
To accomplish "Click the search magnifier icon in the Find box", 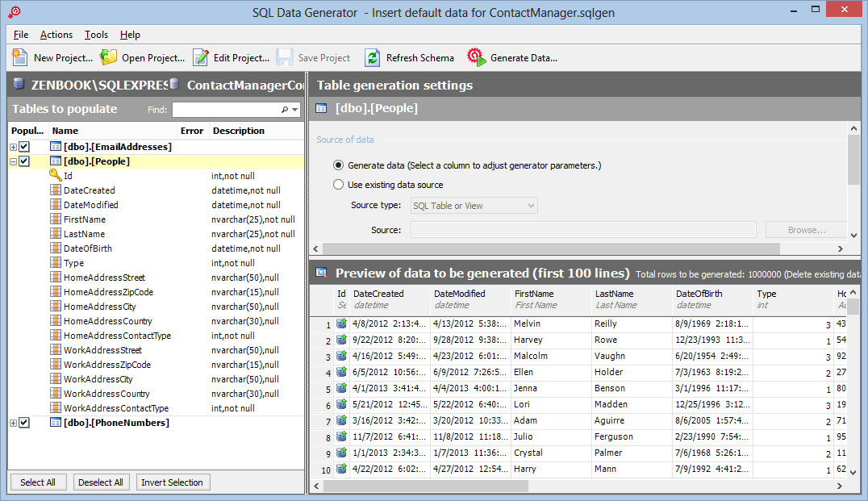I will pyautogui.click(x=285, y=110).
